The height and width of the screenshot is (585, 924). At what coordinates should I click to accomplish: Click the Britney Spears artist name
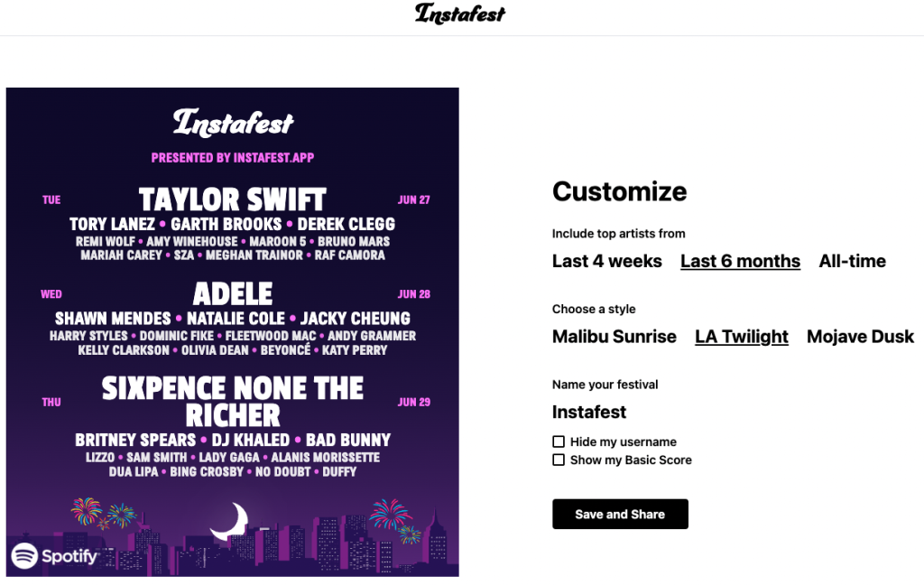click(135, 441)
